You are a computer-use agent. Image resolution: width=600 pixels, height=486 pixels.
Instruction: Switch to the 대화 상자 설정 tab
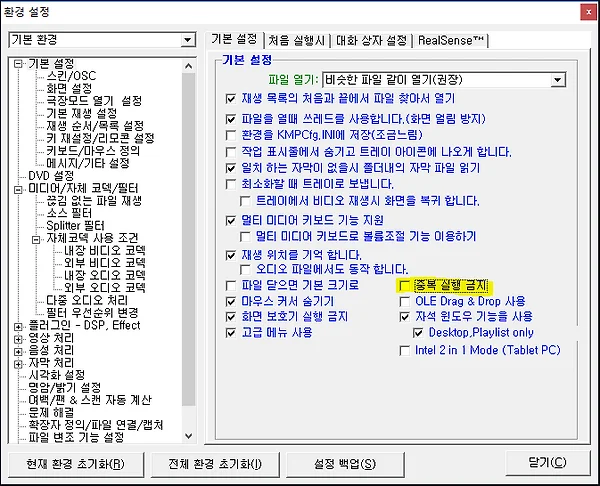coord(372,40)
